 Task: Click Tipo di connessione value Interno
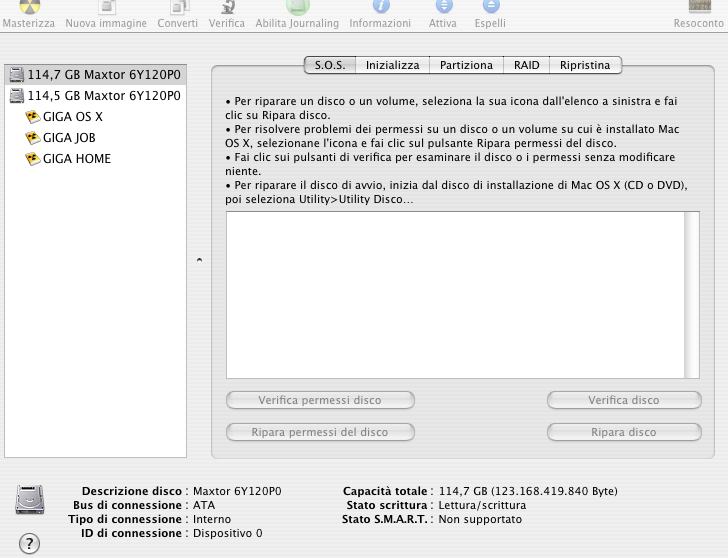212,519
